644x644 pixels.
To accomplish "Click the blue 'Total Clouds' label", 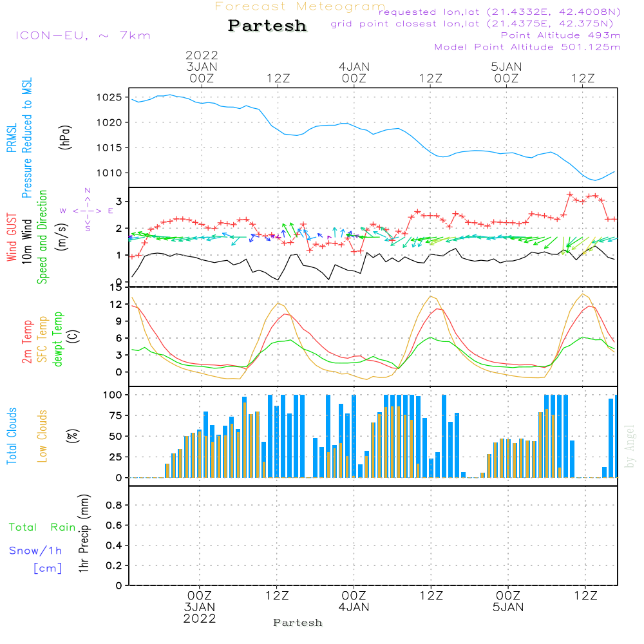I will tap(12, 436).
